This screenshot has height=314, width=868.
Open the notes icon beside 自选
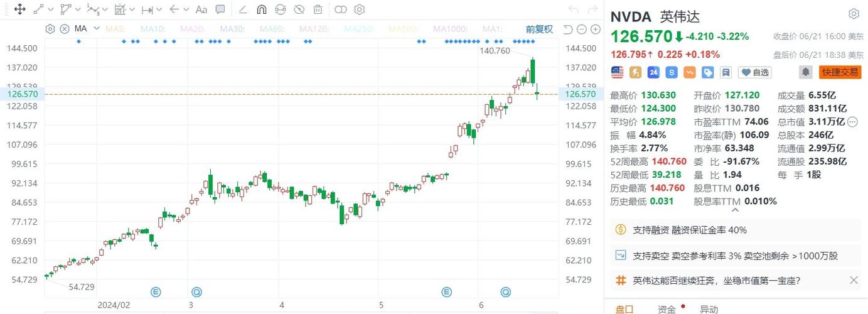[x=726, y=72]
